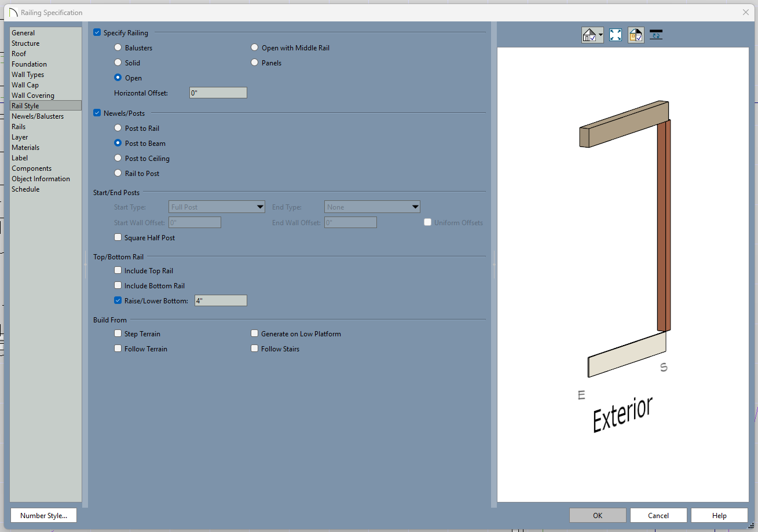Select the Balusters radio button
Image resolution: width=758 pixels, height=532 pixels.
pyautogui.click(x=118, y=48)
